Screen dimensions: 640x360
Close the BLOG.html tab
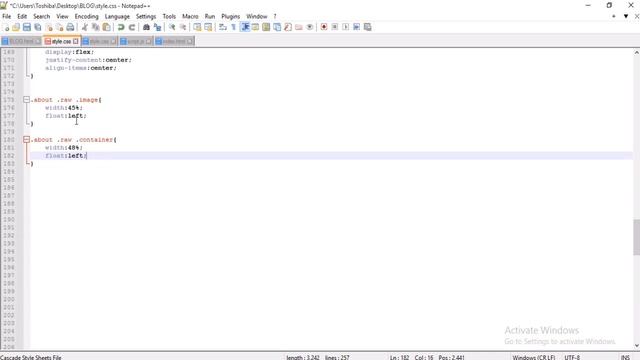38,41
